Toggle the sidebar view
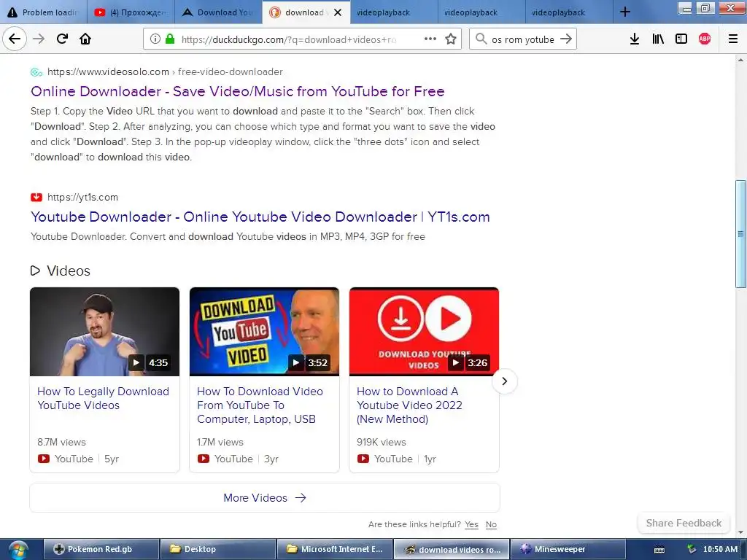 [681, 39]
